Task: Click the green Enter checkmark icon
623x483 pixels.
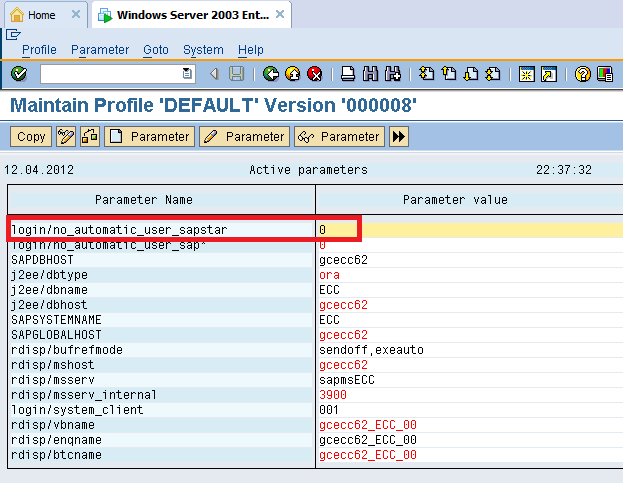Action: [x=19, y=74]
